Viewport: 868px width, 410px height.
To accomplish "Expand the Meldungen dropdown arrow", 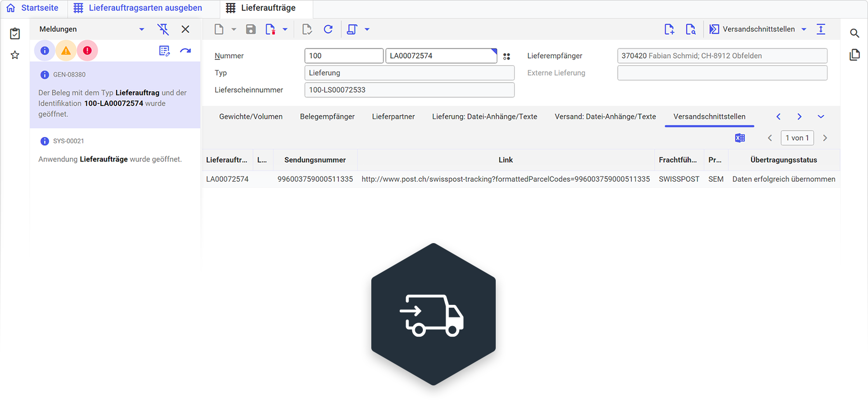I will (x=142, y=29).
